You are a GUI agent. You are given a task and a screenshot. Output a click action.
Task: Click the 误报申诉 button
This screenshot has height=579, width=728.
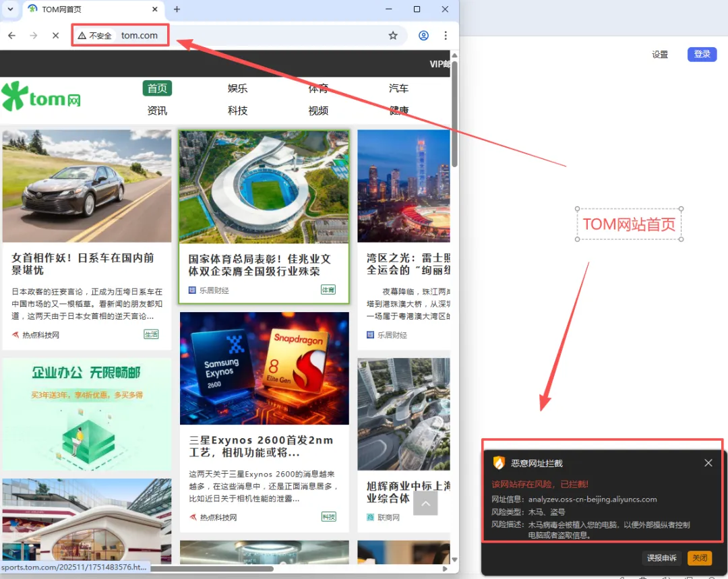click(x=661, y=557)
